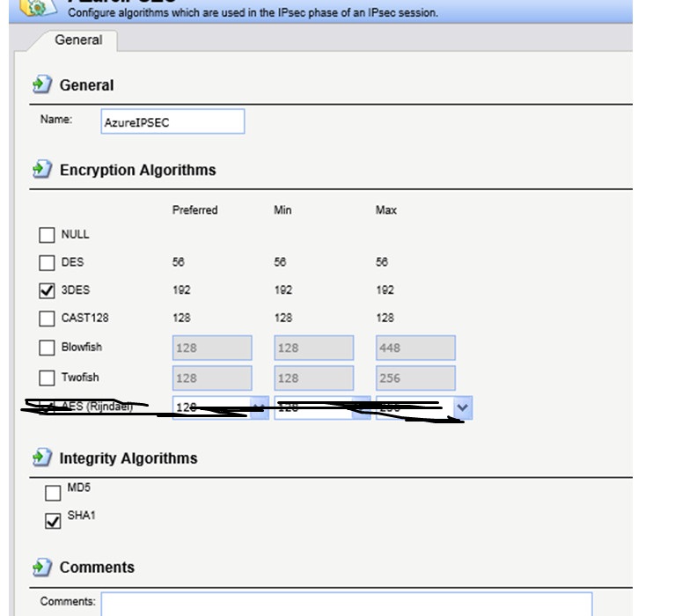The width and height of the screenshot is (682, 616).
Task: Enable the Twofish encryption checkbox
Action: tap(47, 378)
